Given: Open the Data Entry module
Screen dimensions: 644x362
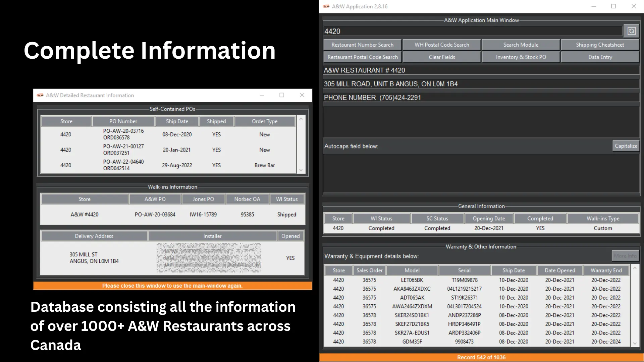Looking at the screenshot, I should pos(600,57).
